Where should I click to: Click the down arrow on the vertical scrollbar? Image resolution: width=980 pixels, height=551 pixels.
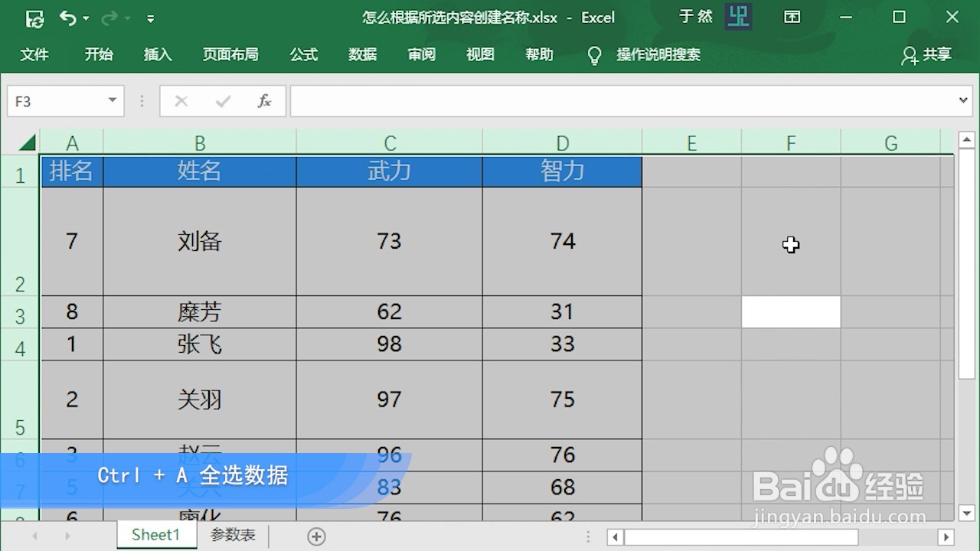(x=966, y=513)
